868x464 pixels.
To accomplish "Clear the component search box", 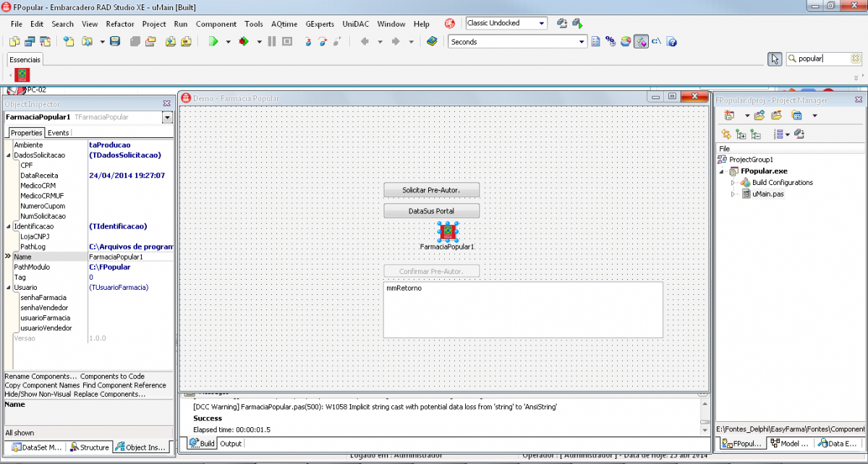I will pos(856,59).
